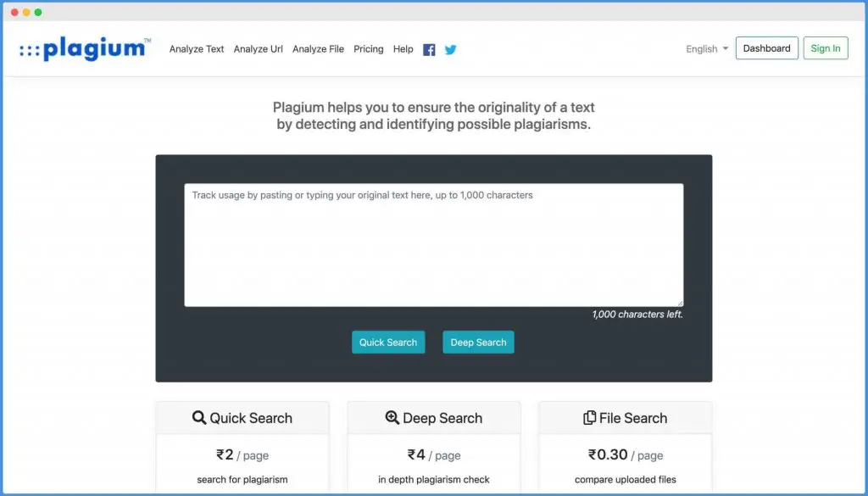The image size is (868, 496).
Task: Click the Plagium logo
Action: point(81,48)
